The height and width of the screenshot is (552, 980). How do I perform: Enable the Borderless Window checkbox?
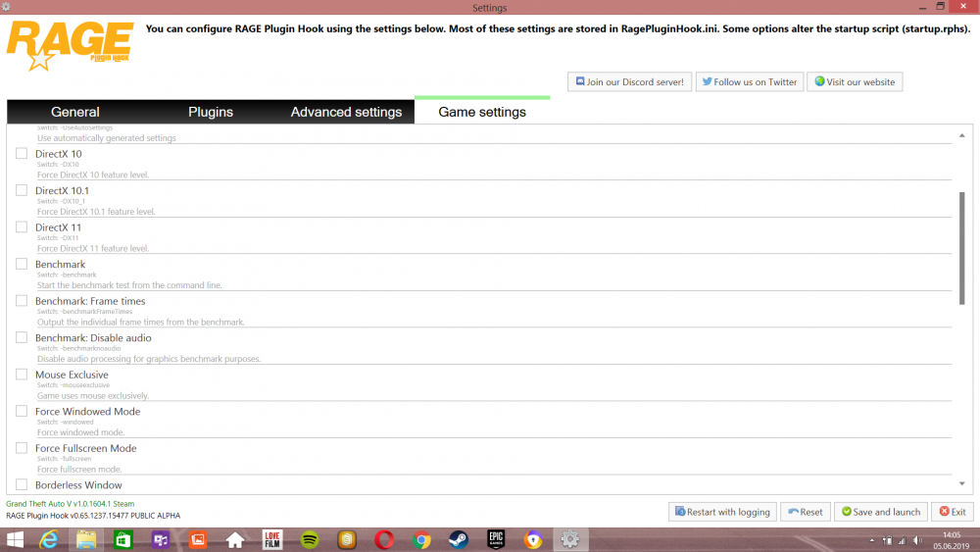(x=22, y=484)
